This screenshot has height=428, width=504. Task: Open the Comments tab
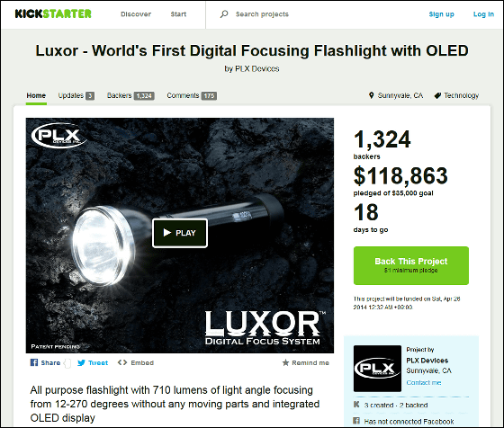pyautogui.click(x=192, y=95)
